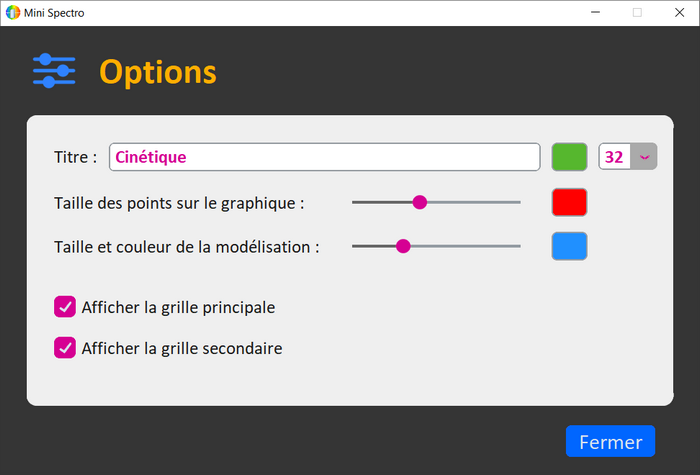The width and height of the screenshot is (700, 475).
Task: Open the blue modelling color swatch
Action: (569, 246)
